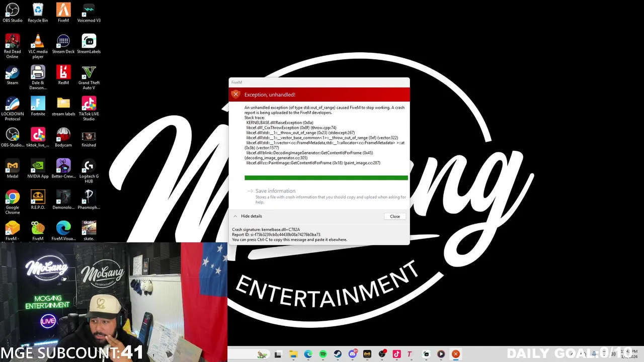The width and height of the screenshot is (644, 362).
Task: Select the stream labels folder
Action: click(63, 107)
